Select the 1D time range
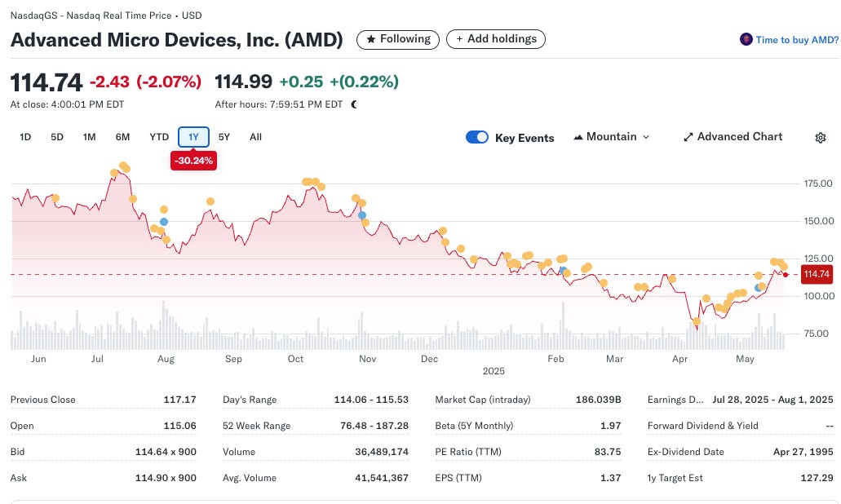841x504 pixels. tap(25, 137)
